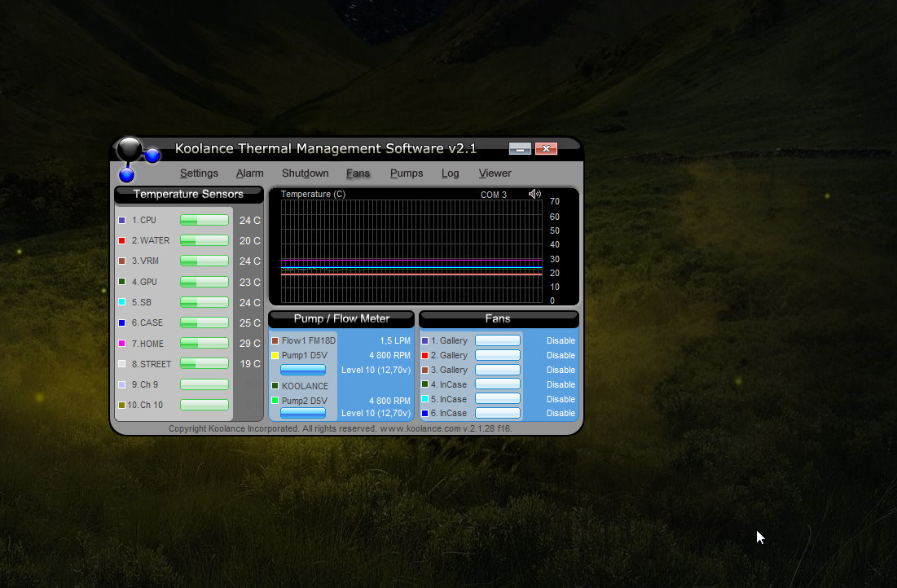Screen dimensions: 897x588
Task: Adjust the Pump2 D5V level slider
Action: pyautogui.click(x=302, y=412)
